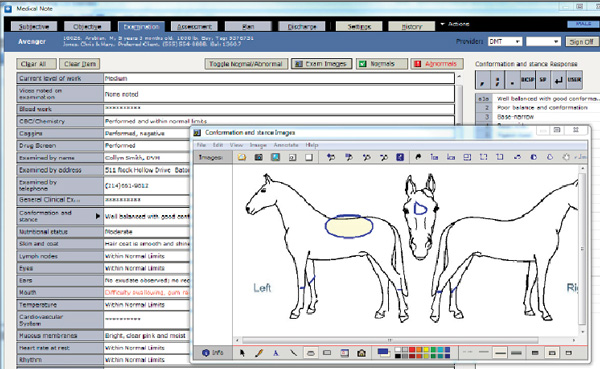Select 'Poor balance and conformation' response

542,108
